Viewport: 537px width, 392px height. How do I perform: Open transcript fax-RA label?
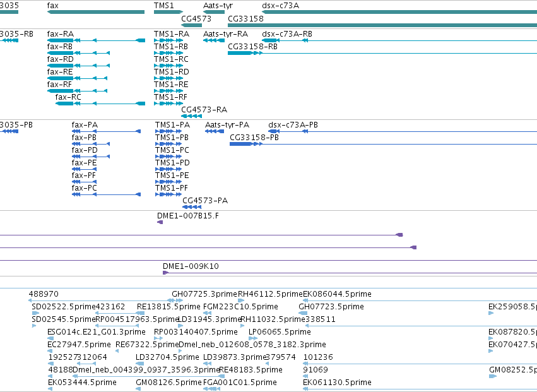pyautogui.click(x=61, y=34)
